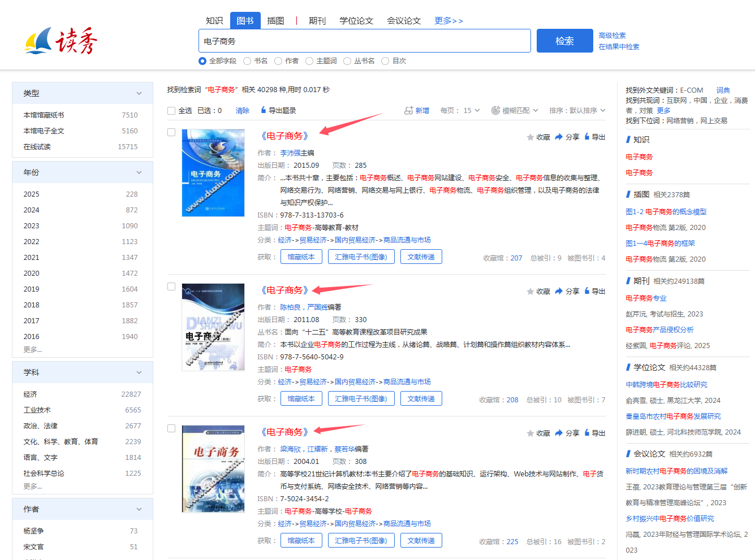Screen dimensions: 755x560
Task: Open the 更多>> search categories
Action: coord(448,20)
